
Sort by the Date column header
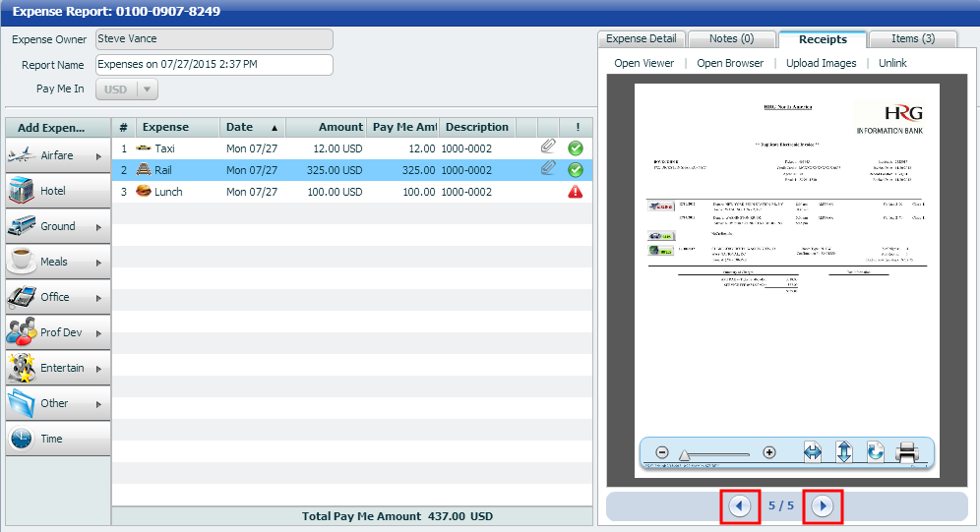point(253,127)
